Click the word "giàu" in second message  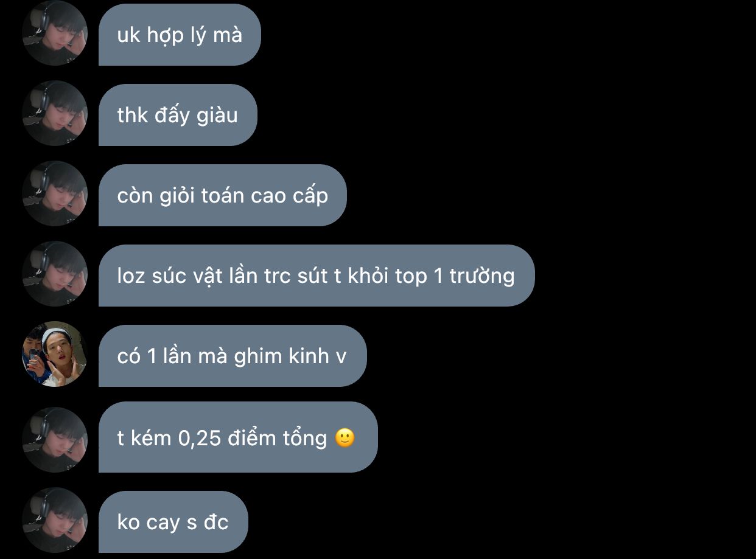tap(217, 116)
